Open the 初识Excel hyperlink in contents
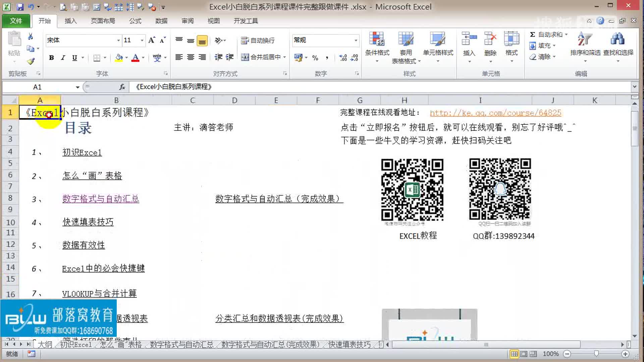 [82, 153]
